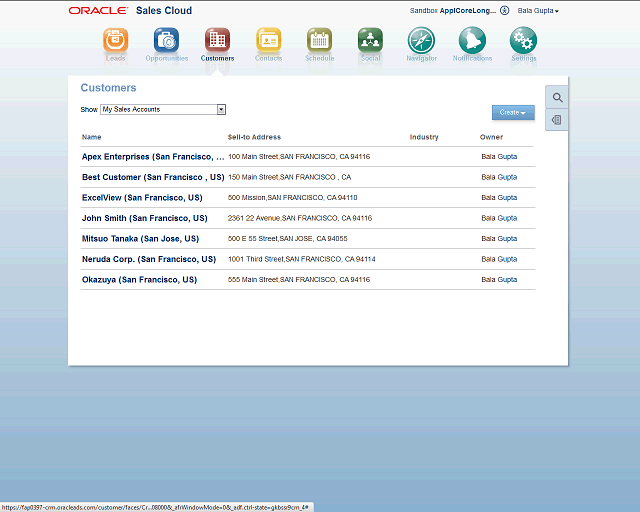This screenshot has width=640, height=512.
Task: Click Bala Gupta owner in Okazuya row
Action: coord(499,280)
